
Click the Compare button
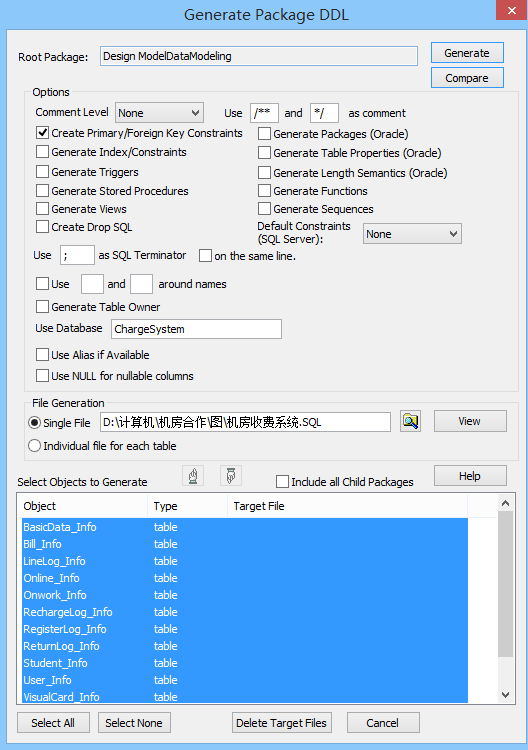[x=467, y=78]
